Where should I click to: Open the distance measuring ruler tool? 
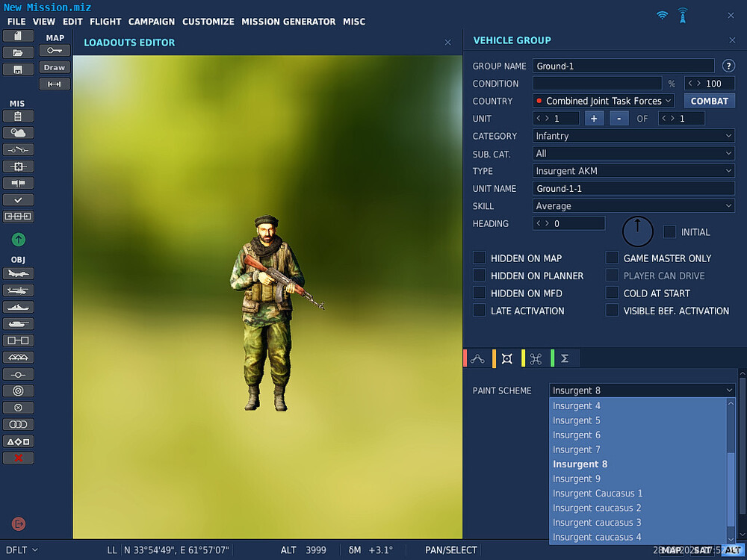[54, 84]
